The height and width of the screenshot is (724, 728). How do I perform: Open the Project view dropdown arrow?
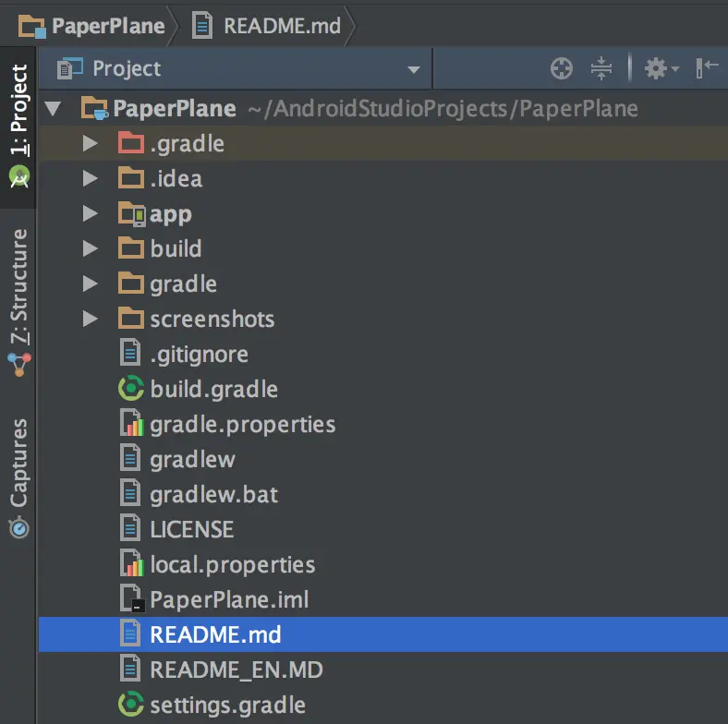[413, 70]
